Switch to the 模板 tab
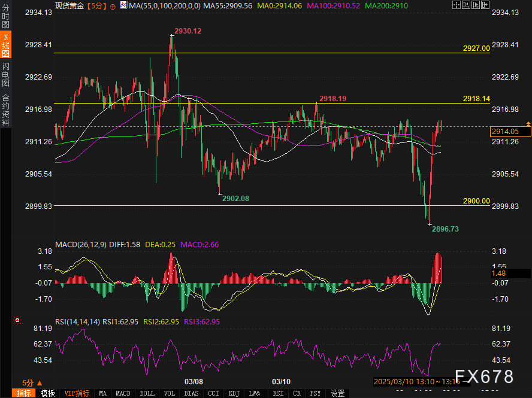This screenshot has height=398, width=532. point(48,393)
